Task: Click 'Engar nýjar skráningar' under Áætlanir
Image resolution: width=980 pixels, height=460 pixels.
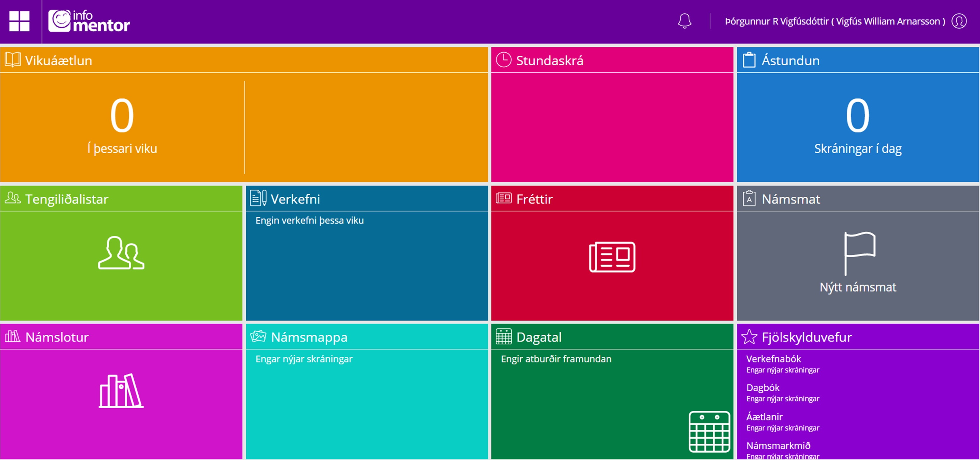Action: click(783, 428)
